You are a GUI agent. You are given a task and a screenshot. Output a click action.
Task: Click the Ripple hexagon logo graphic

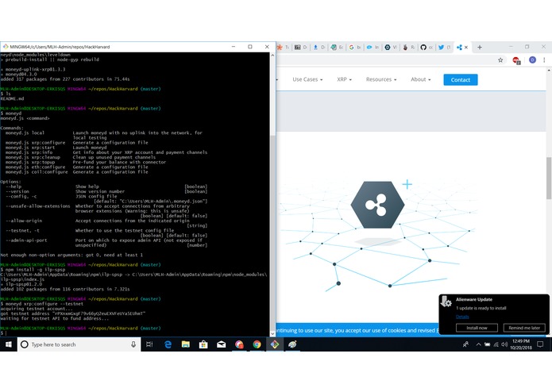click(377, 205)
